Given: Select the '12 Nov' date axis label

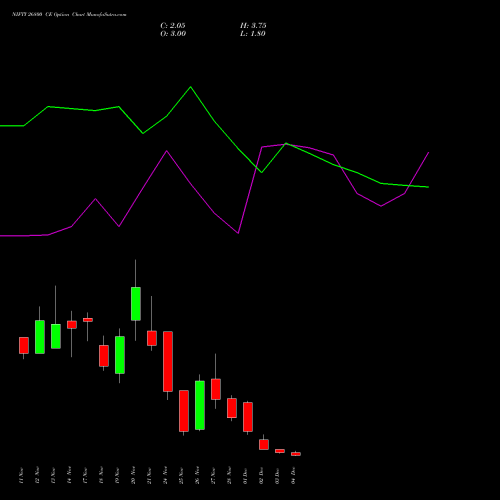Looking at the screenshot, I should pyautogui.click(x=37, y=475).
